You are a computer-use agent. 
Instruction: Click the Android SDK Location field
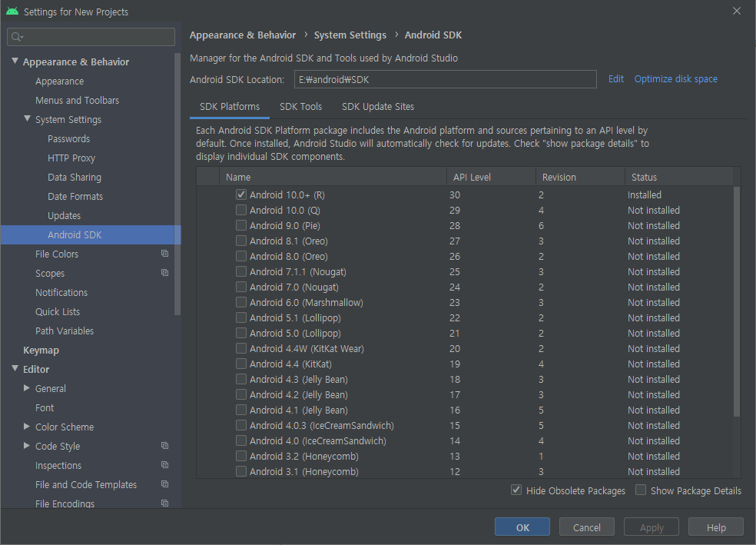click(x=445, y=79)
